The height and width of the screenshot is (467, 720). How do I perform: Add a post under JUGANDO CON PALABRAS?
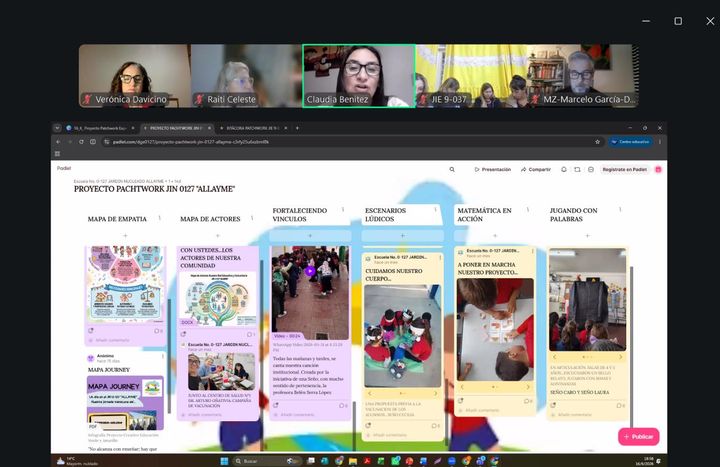point(587,236)
